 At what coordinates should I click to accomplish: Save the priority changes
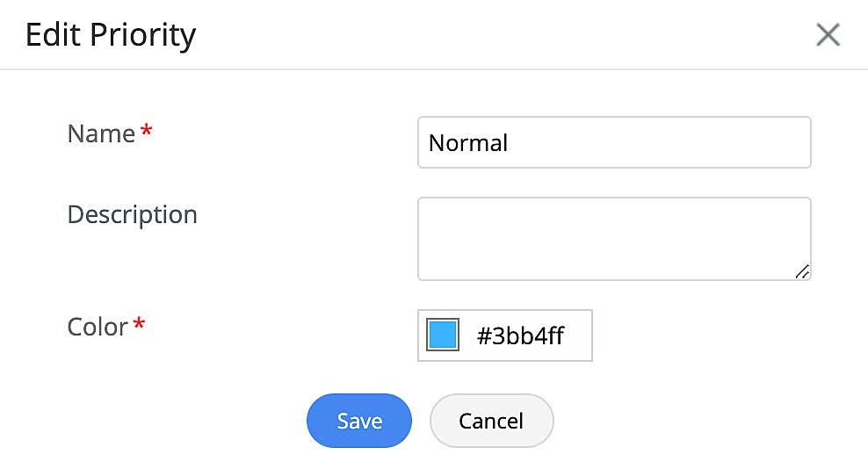click(x=359, y=421)
